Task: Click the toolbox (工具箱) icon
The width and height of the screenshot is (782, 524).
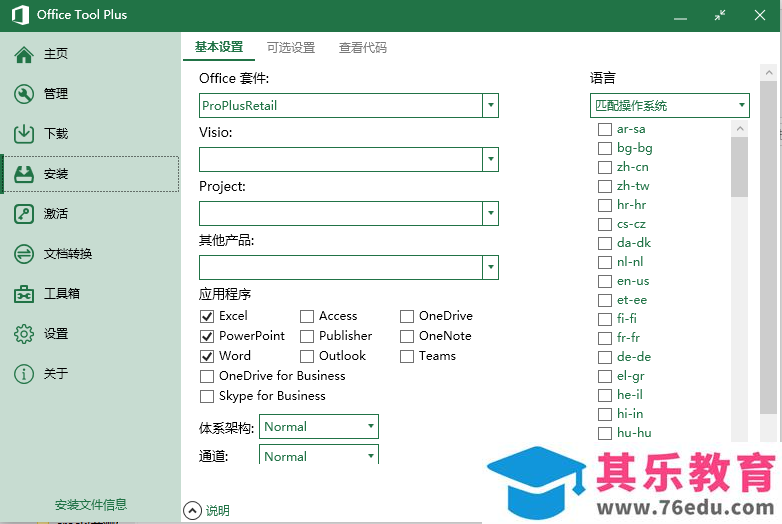Action: (24, 294)
